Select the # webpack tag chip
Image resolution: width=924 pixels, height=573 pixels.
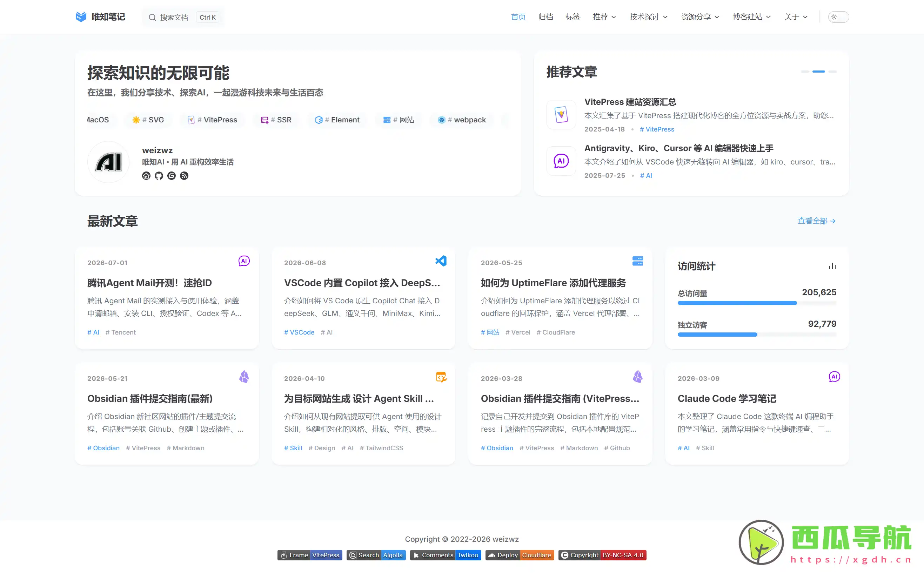(x=462, y=120)
